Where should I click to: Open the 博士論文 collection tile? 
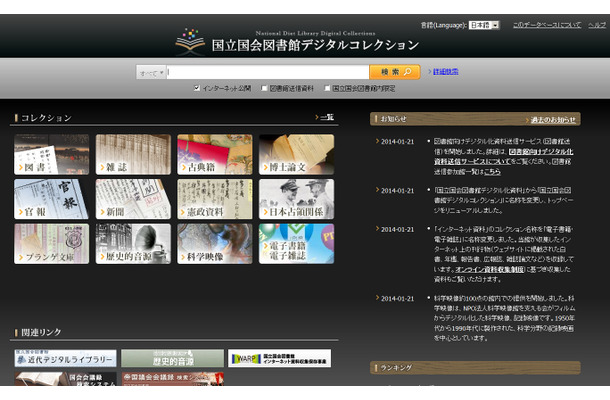click(x=296, y=154)
